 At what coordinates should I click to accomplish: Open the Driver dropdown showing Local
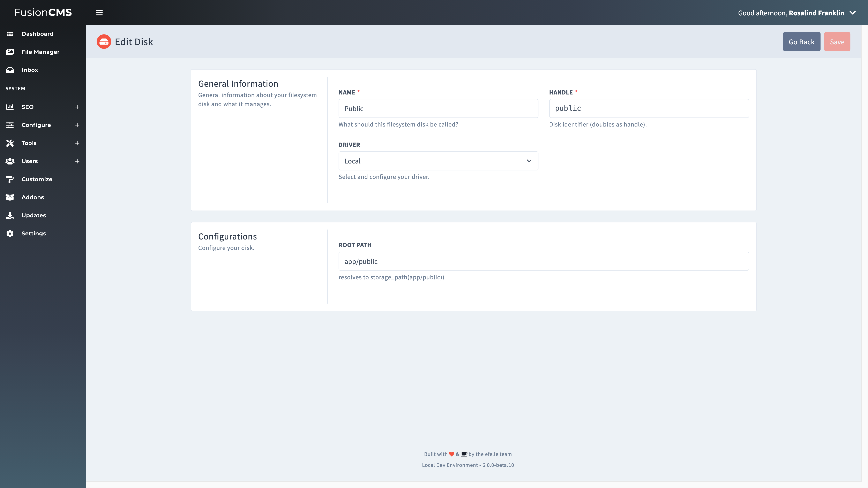[x=438, y=161]
